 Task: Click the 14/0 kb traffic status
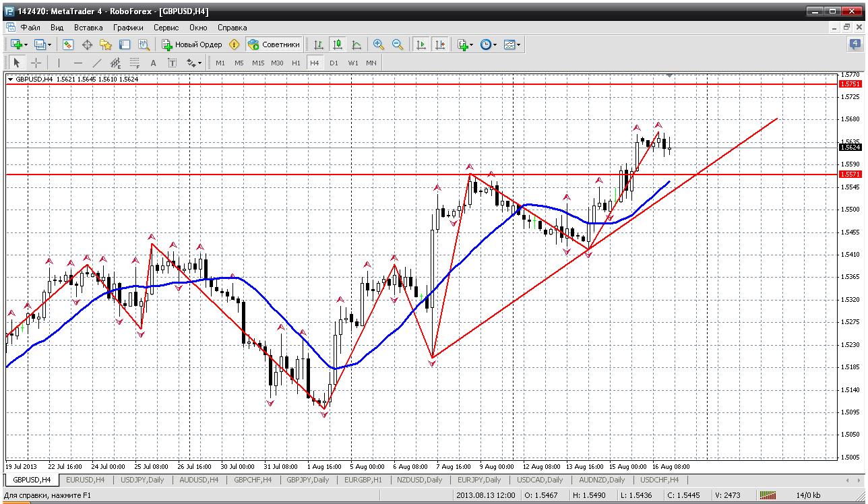tap(809, 496)
